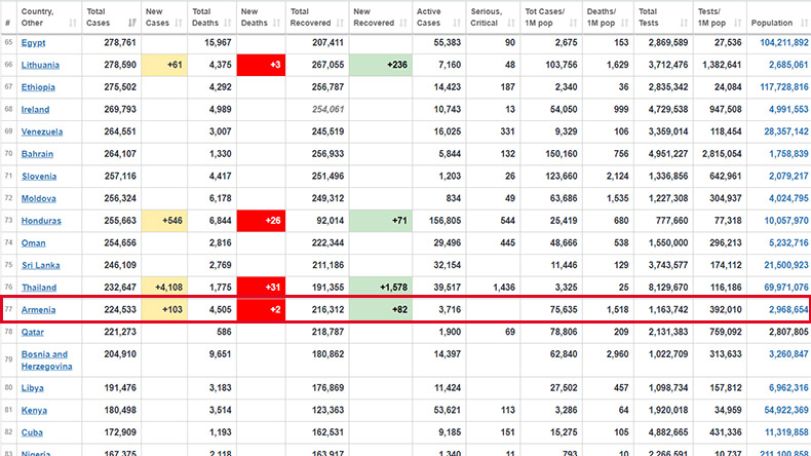Open Slovenia population link 2,079,217

click(788, 176)
